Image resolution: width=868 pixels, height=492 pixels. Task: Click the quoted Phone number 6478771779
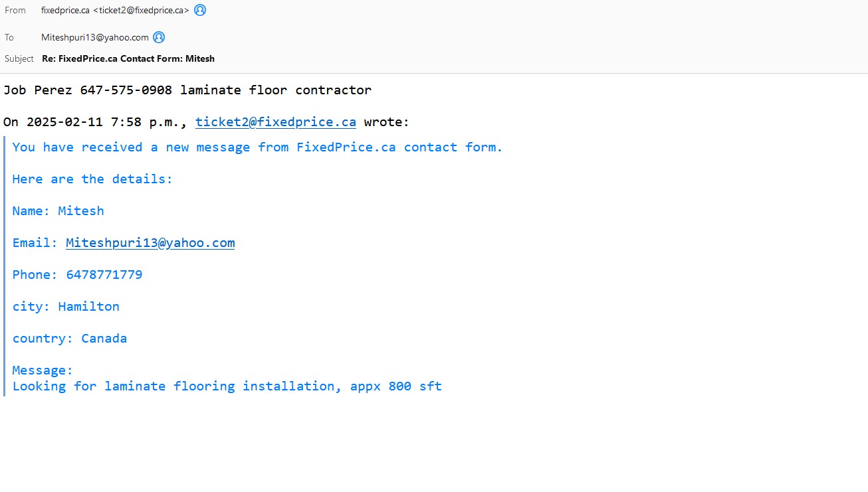click(x=104, y=275)
